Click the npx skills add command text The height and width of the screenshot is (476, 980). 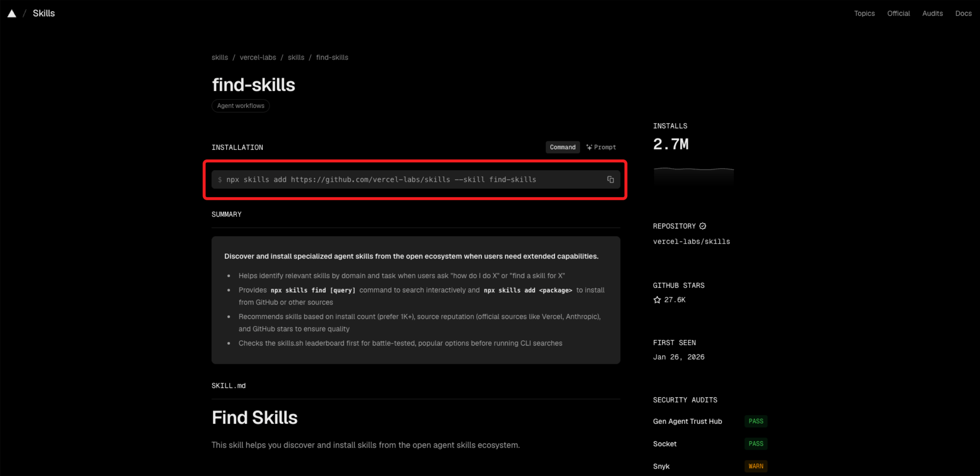pyautogui.click(x=381, y=180)
